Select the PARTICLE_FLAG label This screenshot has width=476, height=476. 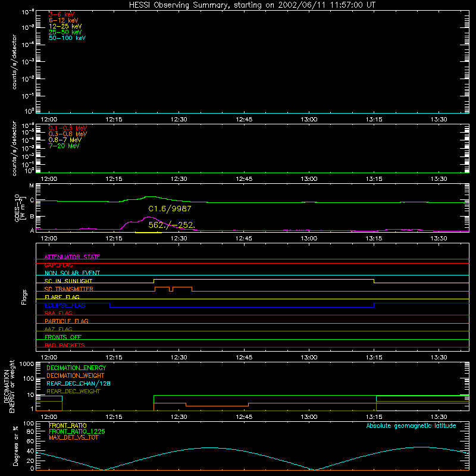(x=67, y=321)
